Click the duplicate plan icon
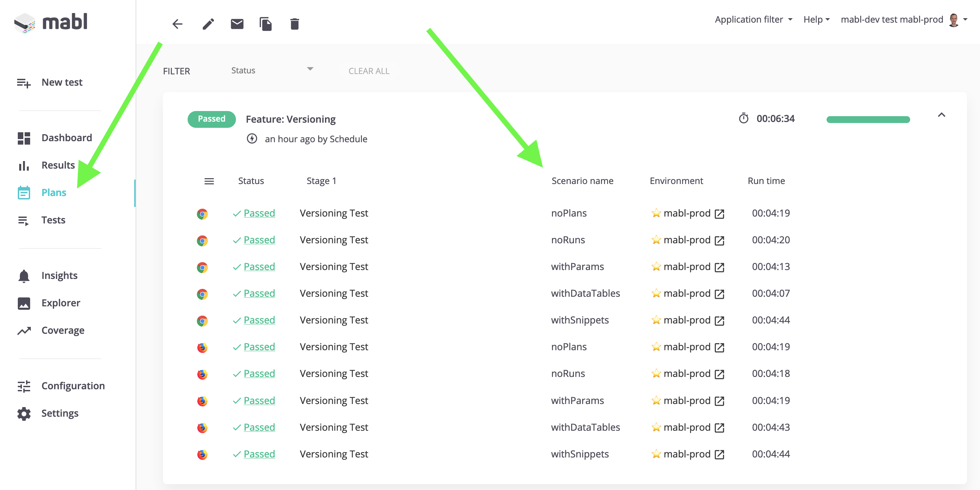Screen dimensions: 980x490 click(265, 24)
